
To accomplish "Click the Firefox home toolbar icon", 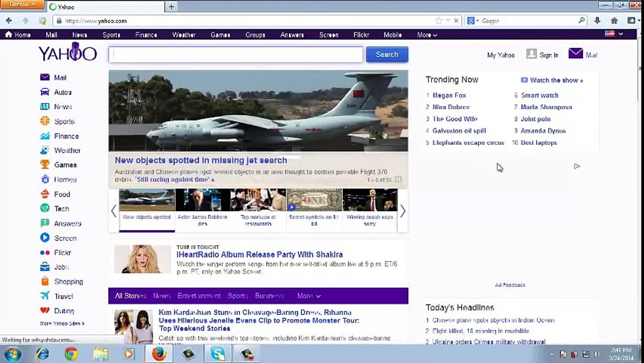I will [x=614, y=21].
